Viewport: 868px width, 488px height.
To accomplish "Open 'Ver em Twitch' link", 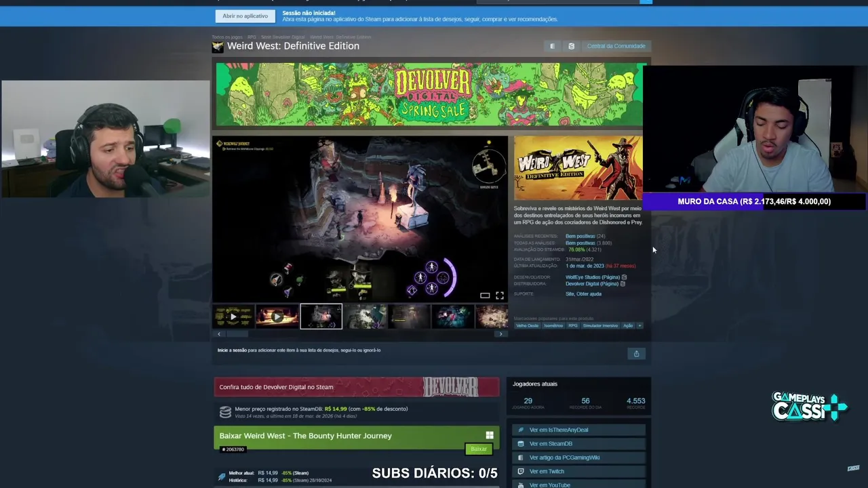I will [x=578, y=471].
